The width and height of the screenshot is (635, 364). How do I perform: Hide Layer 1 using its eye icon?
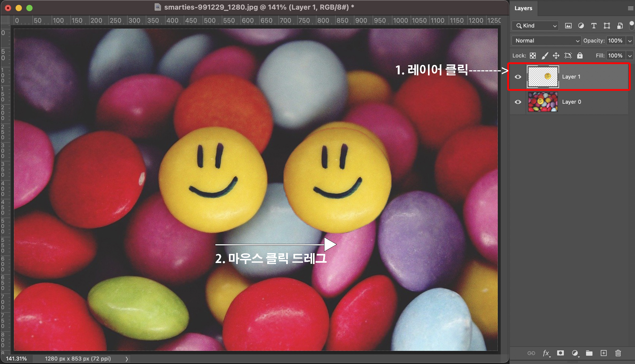pos(518,77)
